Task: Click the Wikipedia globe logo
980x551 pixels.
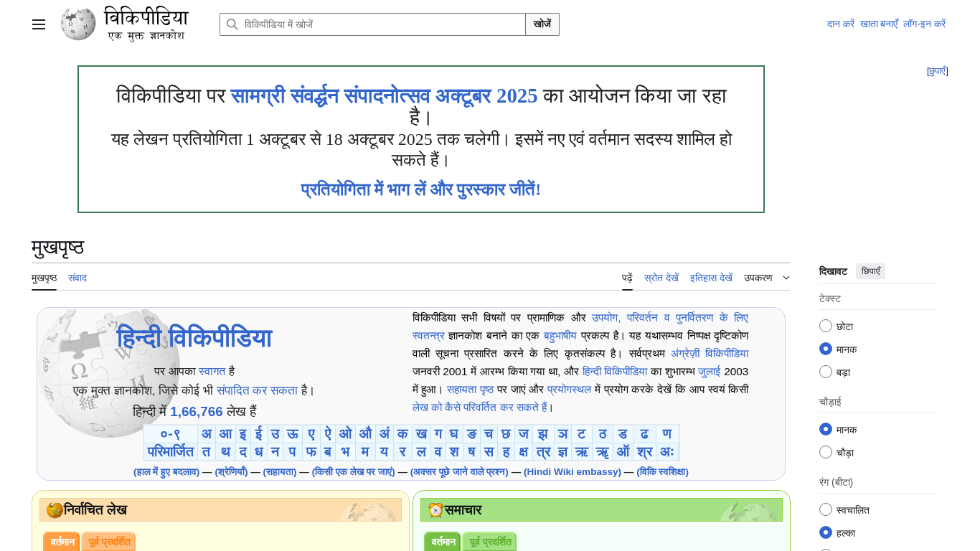Action: [78, 24]
